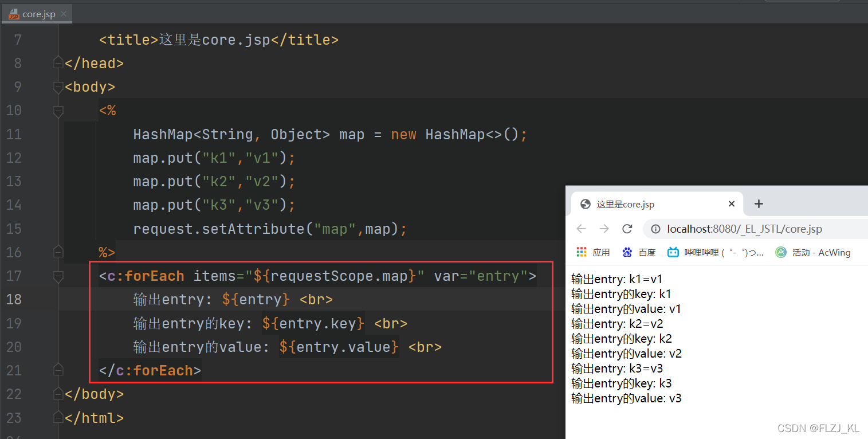Collapse the c:forEach fold marker on line 17
Screen dimensions: 868x439
point(58,276)
